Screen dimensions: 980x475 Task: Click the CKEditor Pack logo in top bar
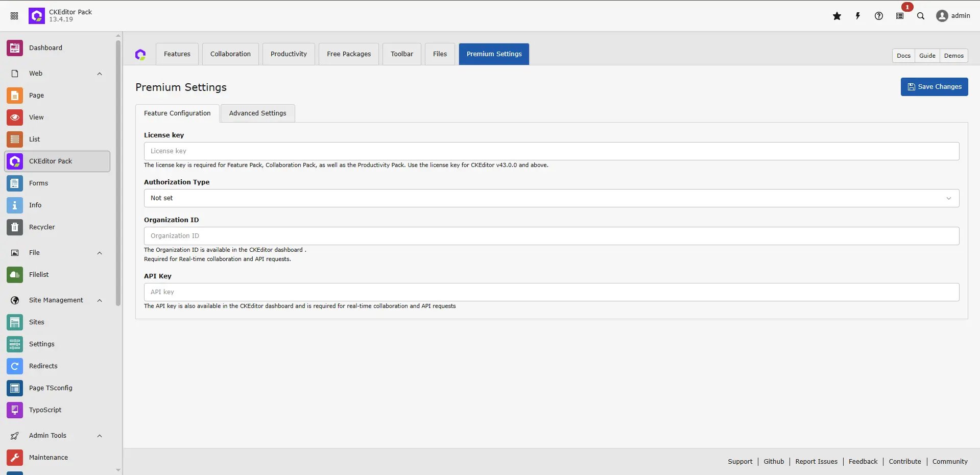[x=37, y=16]
